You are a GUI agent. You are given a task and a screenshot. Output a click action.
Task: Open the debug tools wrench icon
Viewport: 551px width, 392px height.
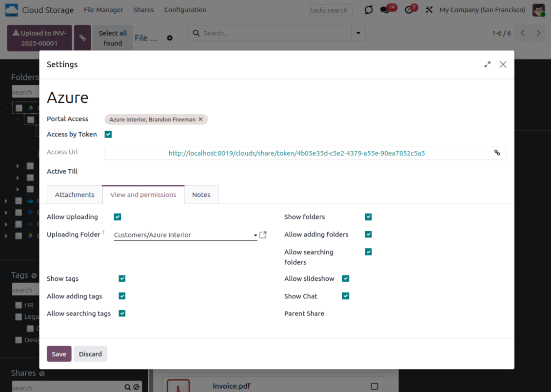[x=429, y=10]
